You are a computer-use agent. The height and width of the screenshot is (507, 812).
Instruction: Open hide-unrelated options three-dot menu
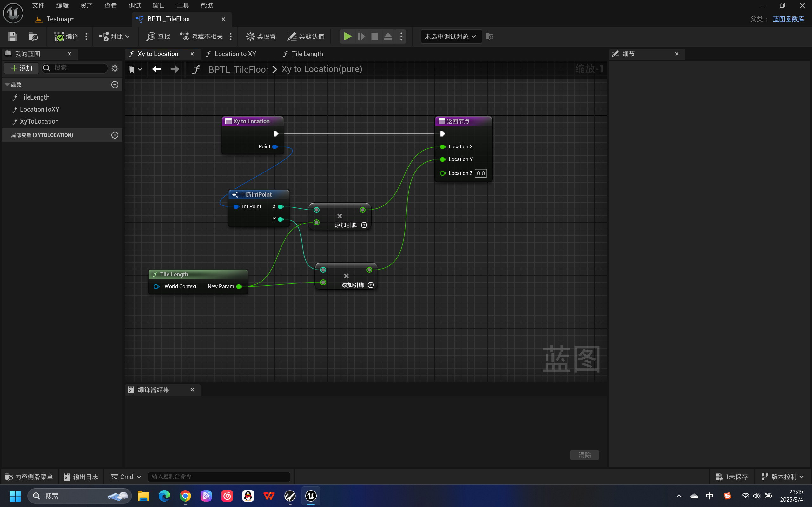[x=231, y=36]
